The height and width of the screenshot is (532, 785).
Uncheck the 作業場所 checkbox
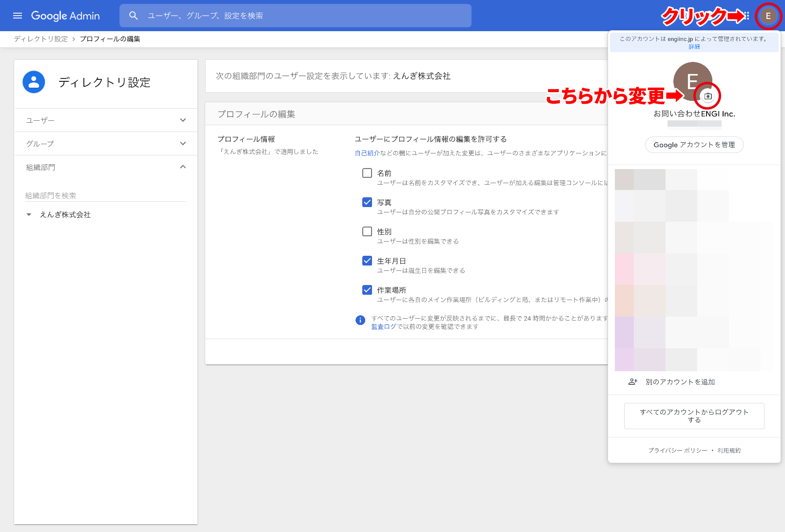click(367, 290)
